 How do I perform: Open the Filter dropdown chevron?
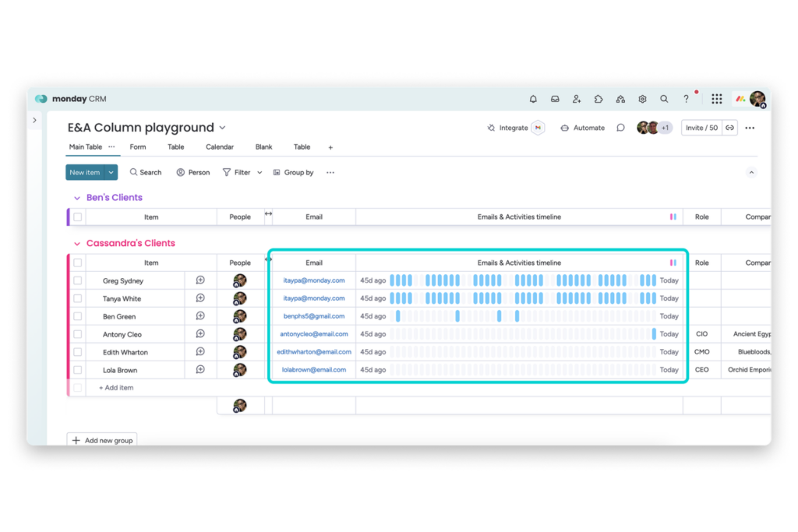coord(260,172)
